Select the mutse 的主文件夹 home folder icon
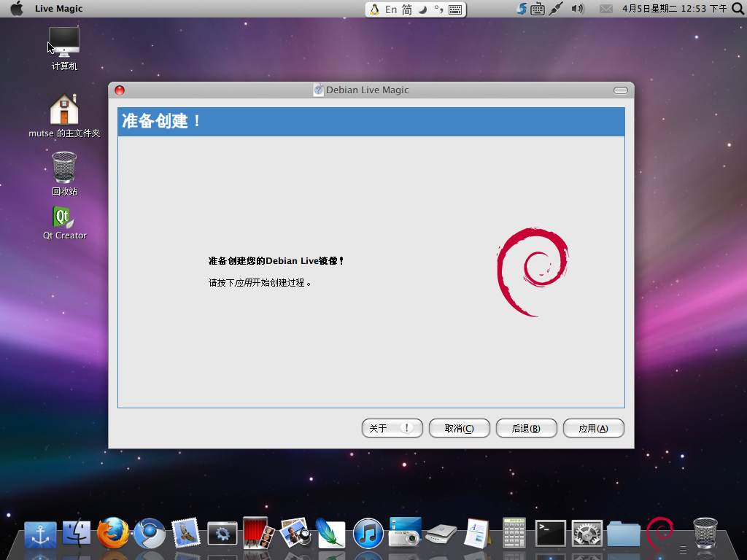Viewport: 747px width, 560px height. pos(64,116)
